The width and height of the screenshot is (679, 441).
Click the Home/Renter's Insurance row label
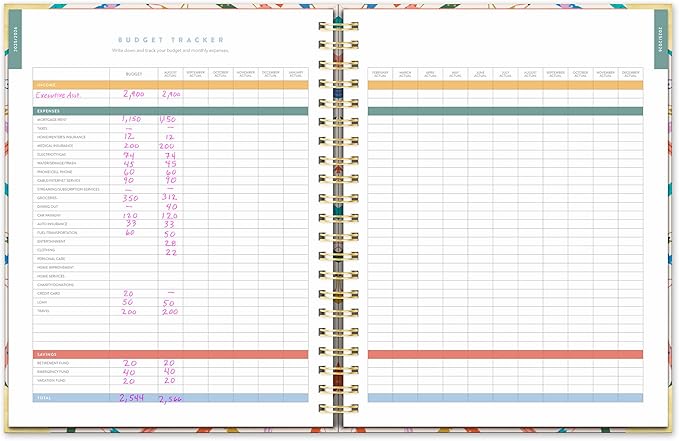(x=61, y=137)
